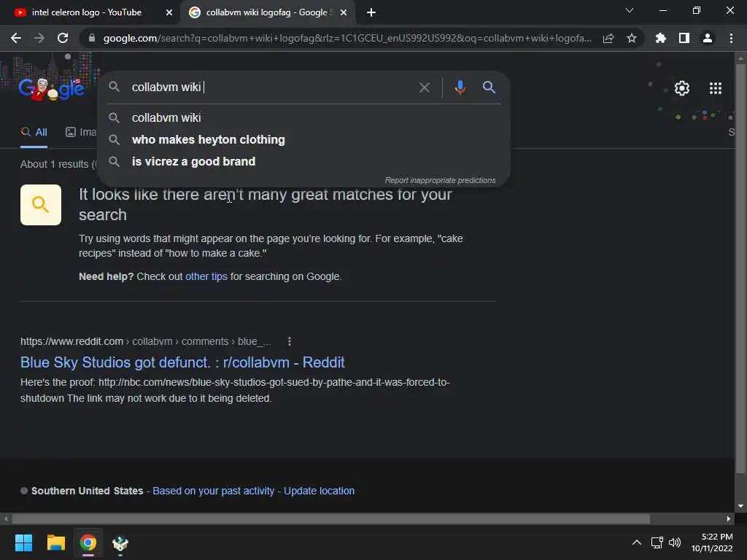Open the clock showing 5:22 PM

point(712,542)
